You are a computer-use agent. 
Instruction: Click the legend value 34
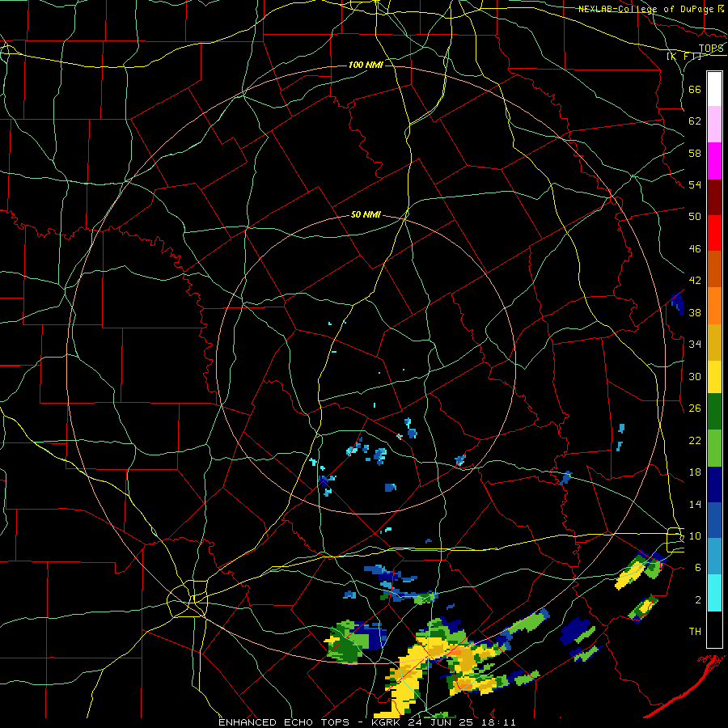695,345
